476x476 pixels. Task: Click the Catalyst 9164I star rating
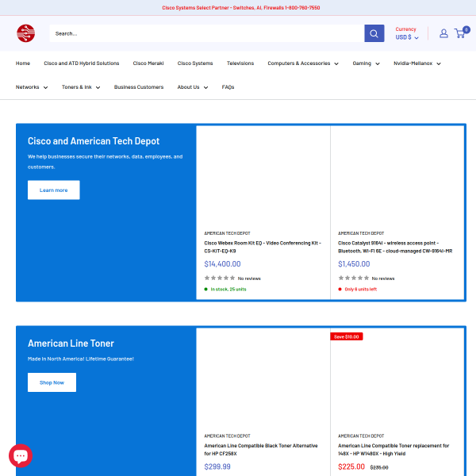tap(354, 278)
